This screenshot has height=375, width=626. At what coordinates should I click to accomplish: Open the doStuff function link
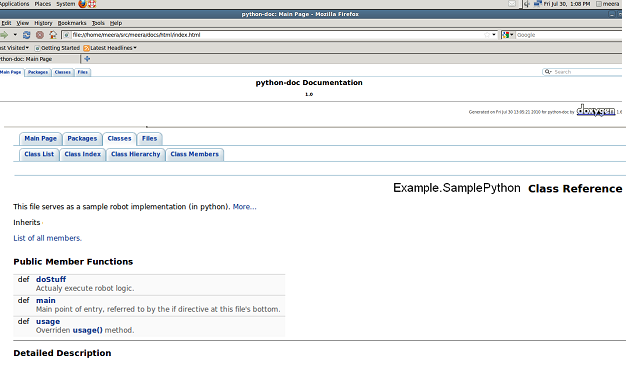coord(51,280)
